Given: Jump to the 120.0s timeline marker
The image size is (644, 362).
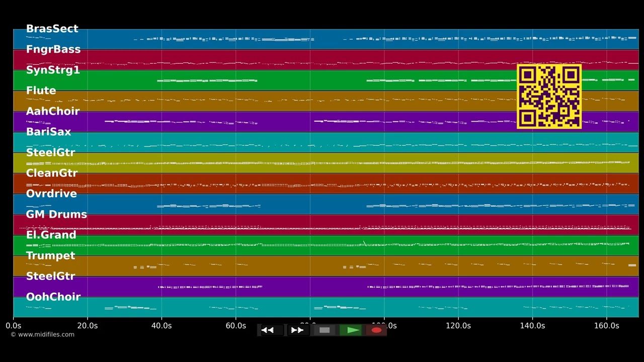Looking at the screenshot, I should point(458,326).
